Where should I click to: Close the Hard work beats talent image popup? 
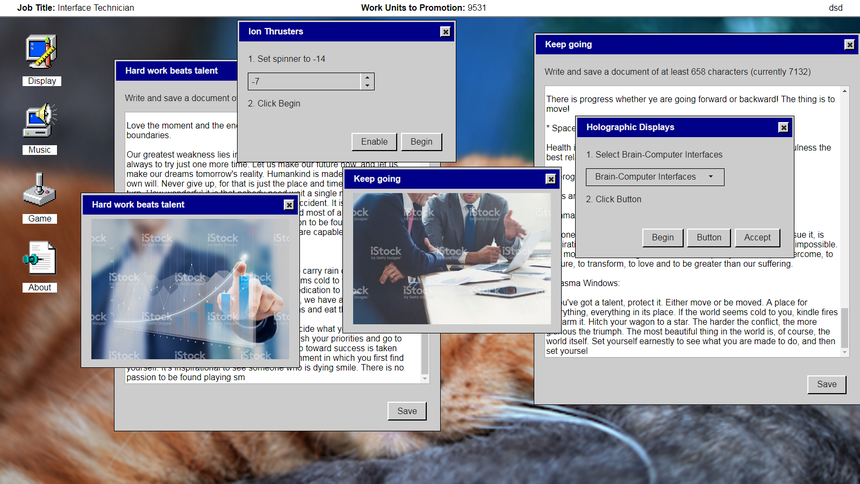click(x=289, y=205)
